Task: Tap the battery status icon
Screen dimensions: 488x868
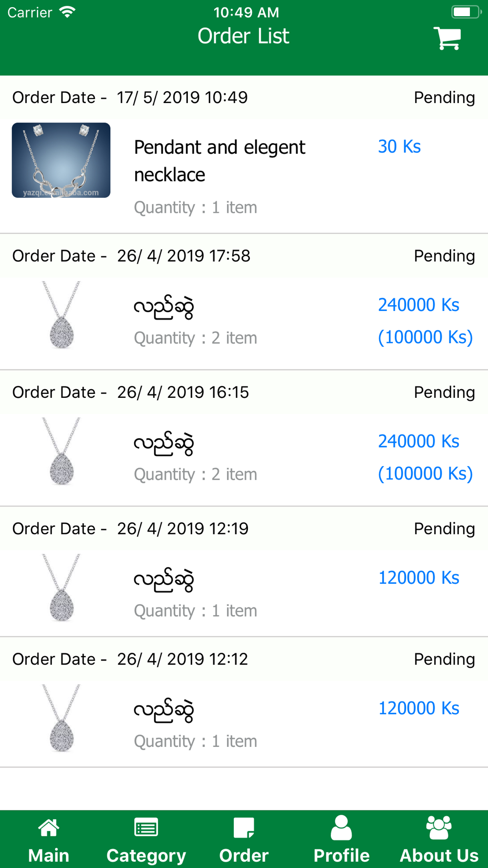Action: (466, 12)
